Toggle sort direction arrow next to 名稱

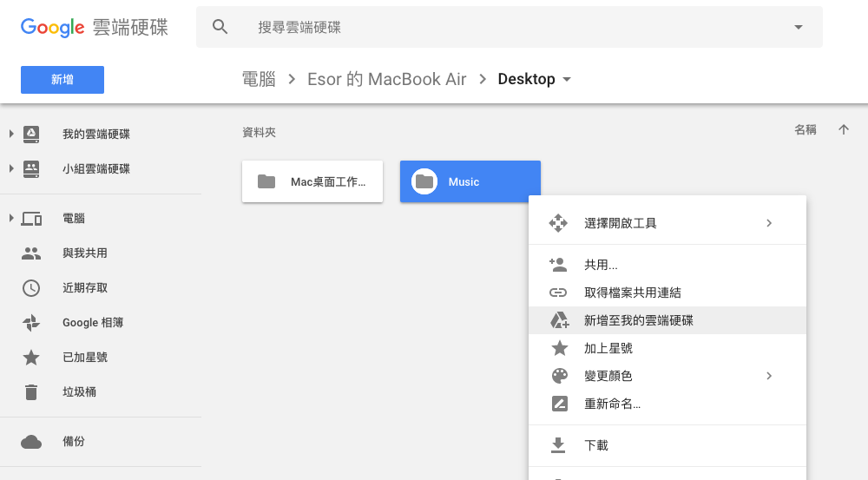click(x=843, y=129)
